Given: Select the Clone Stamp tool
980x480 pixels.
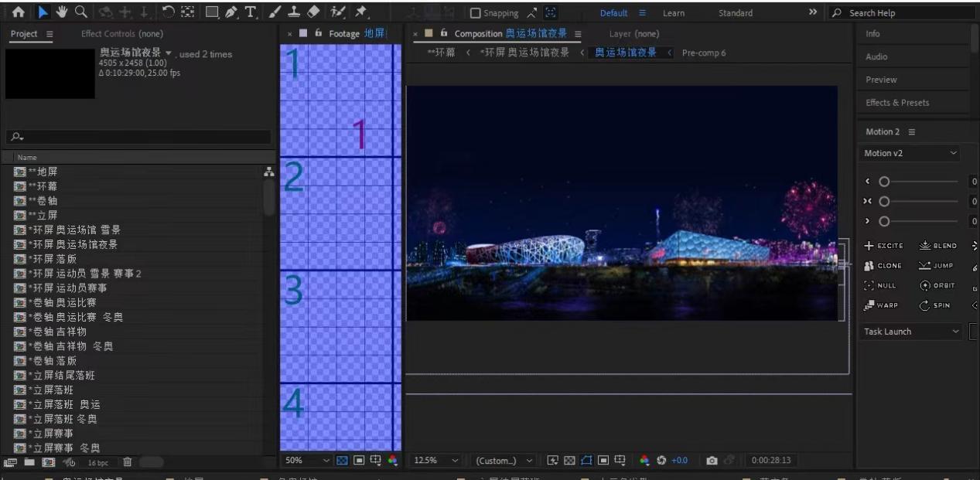Looking at the screenshot, I should (x=294, y=12).
